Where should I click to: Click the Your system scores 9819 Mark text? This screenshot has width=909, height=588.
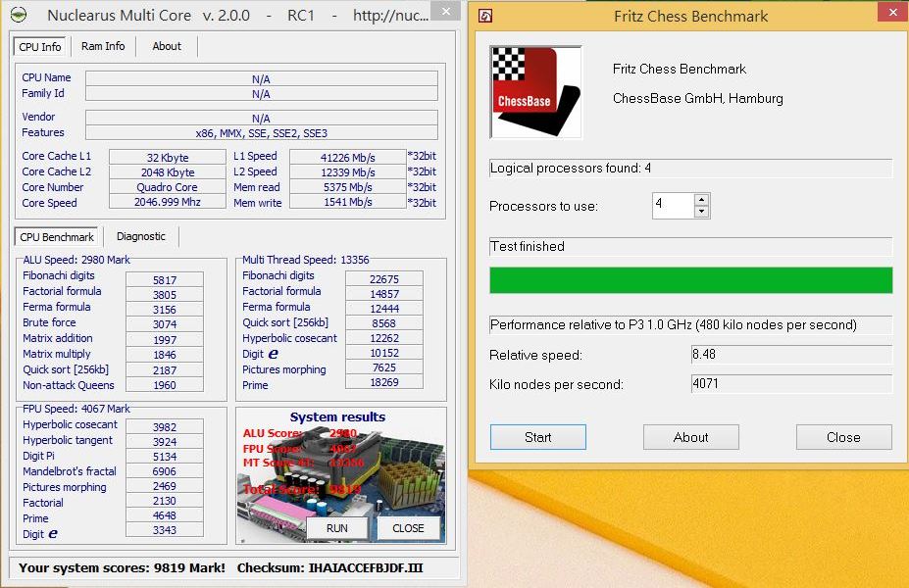pos(122,567)
